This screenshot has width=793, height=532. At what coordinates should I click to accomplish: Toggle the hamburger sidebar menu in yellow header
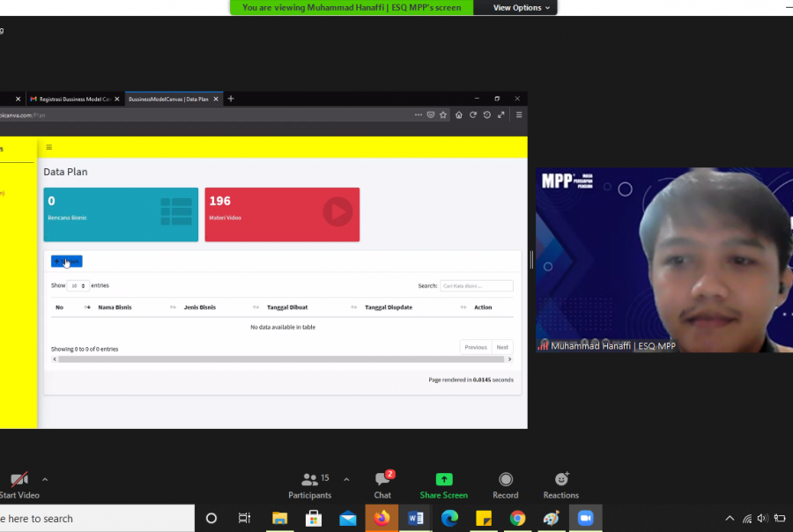48,147
